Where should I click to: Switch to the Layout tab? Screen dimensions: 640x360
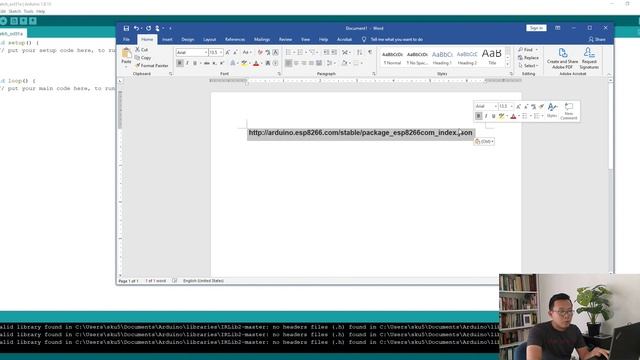(209, 40)
